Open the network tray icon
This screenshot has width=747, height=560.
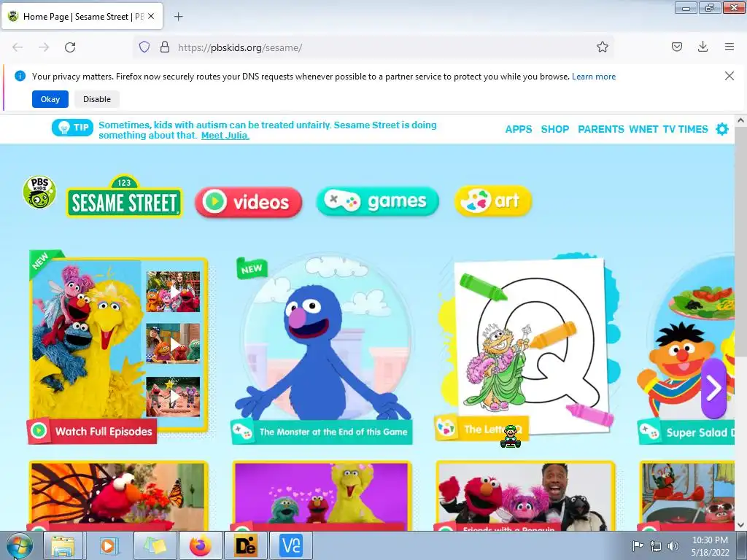coord(656,546)
